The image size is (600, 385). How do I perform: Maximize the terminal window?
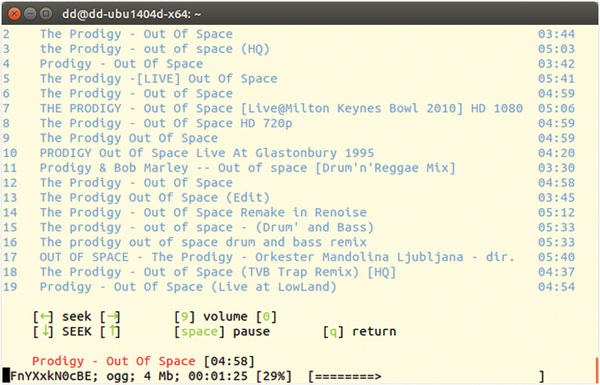[x=46, y=14]
